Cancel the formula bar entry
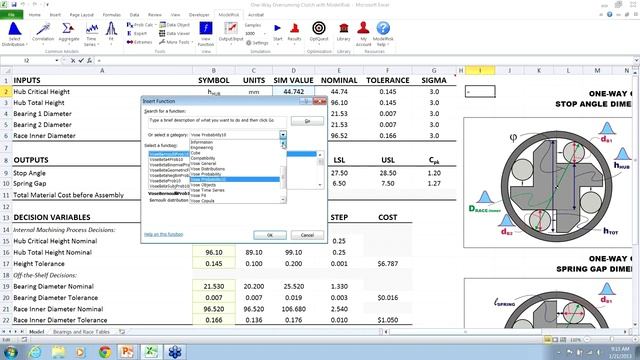This screenshot has width=640, height=360. (x=73, y=60)
